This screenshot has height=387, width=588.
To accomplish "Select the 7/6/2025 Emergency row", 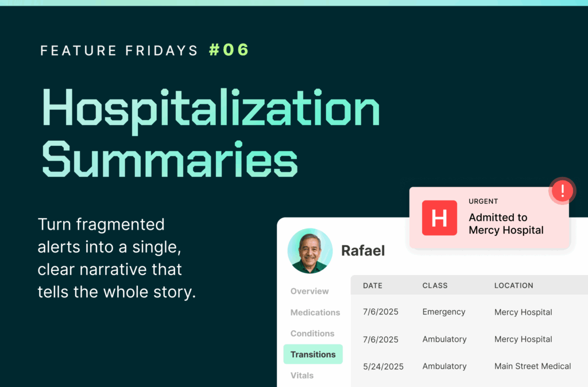I will 469,312.
